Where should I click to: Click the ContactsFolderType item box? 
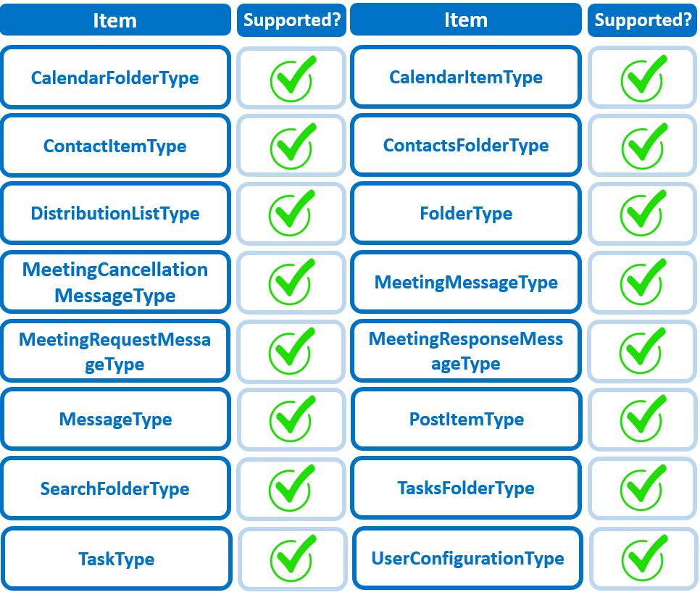[x=466, y=146]
